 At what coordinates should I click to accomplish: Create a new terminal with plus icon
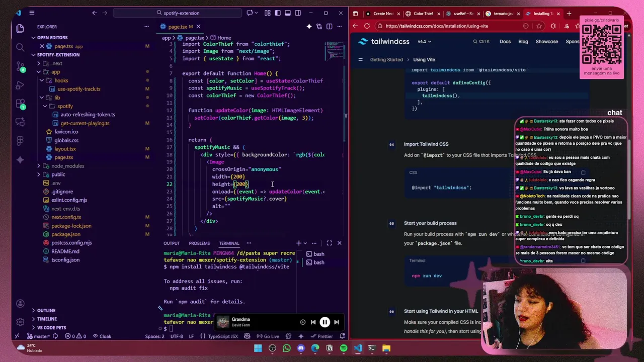click(x=298, y=243)
